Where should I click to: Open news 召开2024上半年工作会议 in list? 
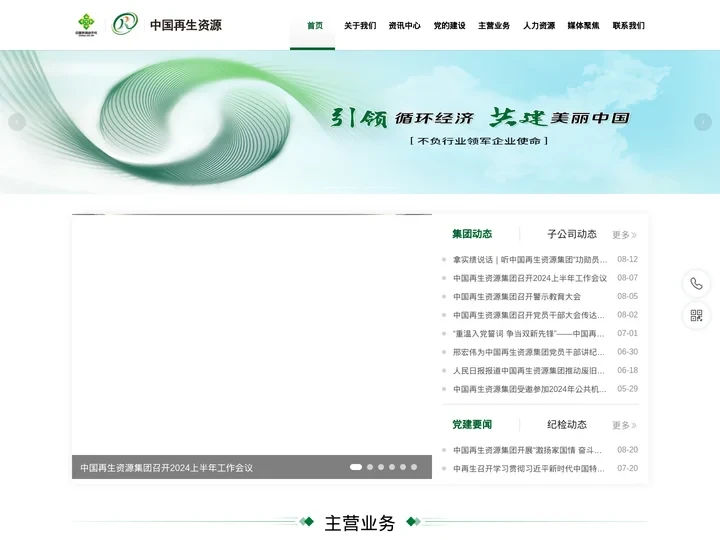tap(530, 278)
